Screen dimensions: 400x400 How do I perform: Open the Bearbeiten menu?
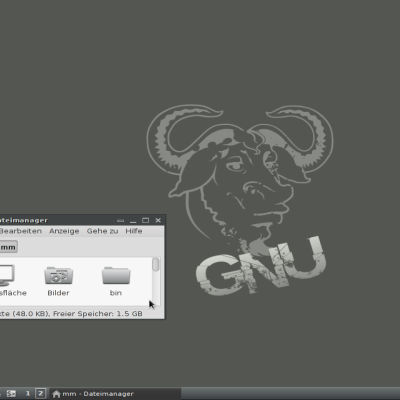pyautogui.click(x=21, y=231)
